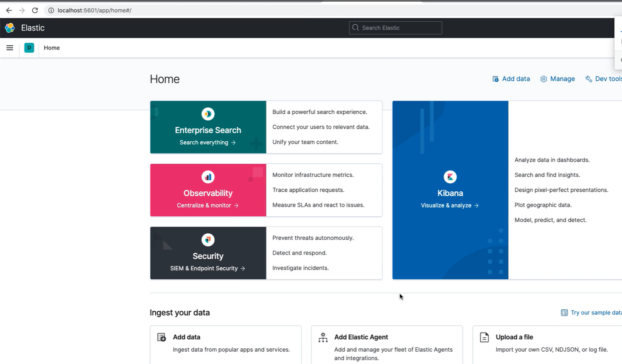Click Centralize & monitor link
622x364 pixels.
click(207, 205)
